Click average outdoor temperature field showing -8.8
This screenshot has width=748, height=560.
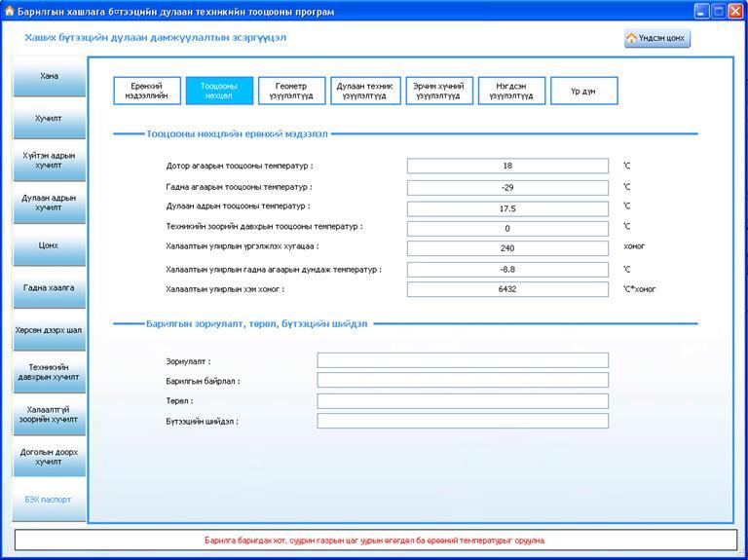coord(507,270)
